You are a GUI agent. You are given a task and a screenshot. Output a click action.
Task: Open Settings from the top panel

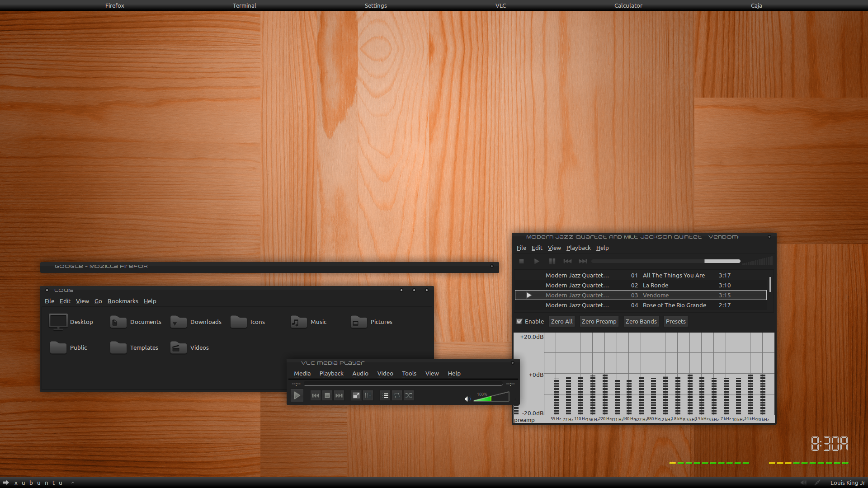tap(376, 5)
